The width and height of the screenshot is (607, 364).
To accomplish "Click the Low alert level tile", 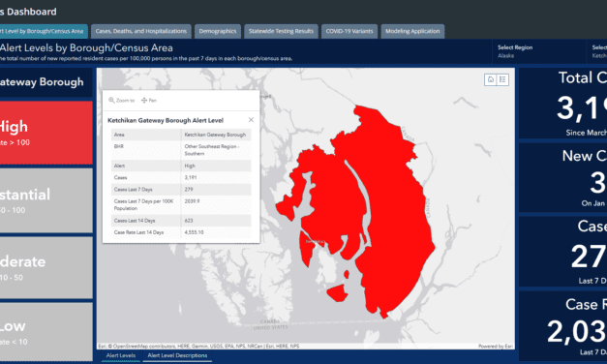I will (46, 332).
